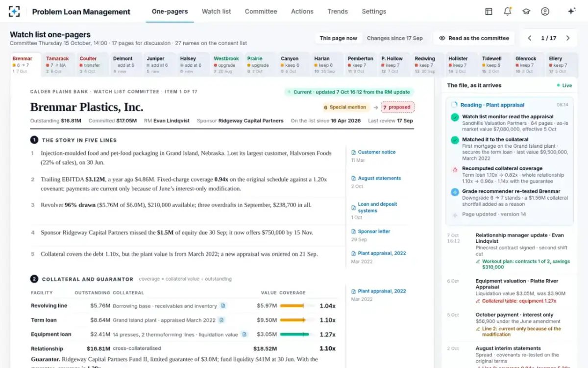Select the Harlan one-pager tab
Screen dimensions: 588x368
click(327, 65)
